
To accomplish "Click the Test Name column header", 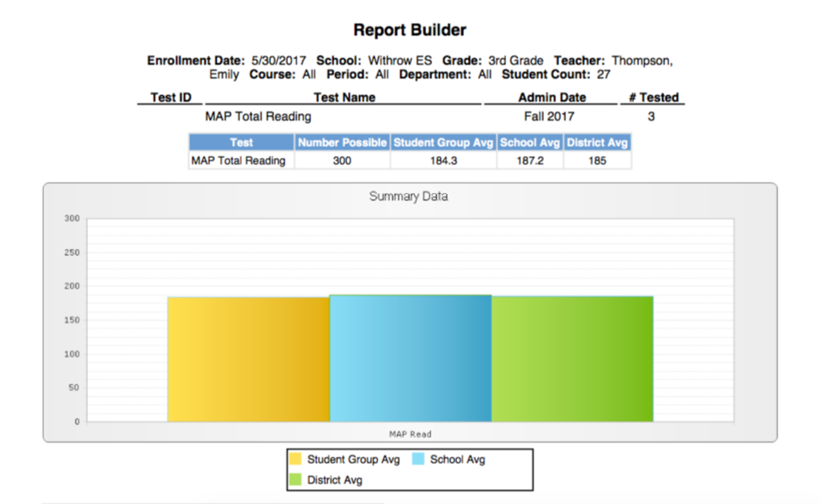I will coord(344,97).
